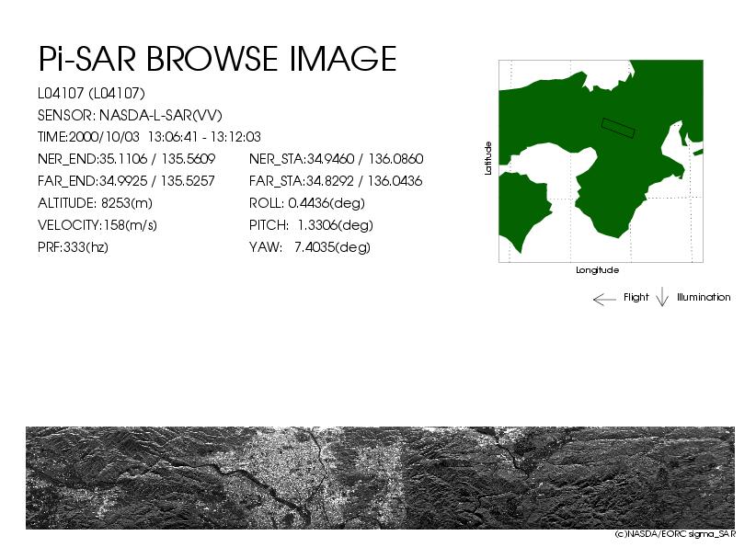This screenshot has height=547, width=756.
Task: Click the Illumination label text
Action: [704, 297]
